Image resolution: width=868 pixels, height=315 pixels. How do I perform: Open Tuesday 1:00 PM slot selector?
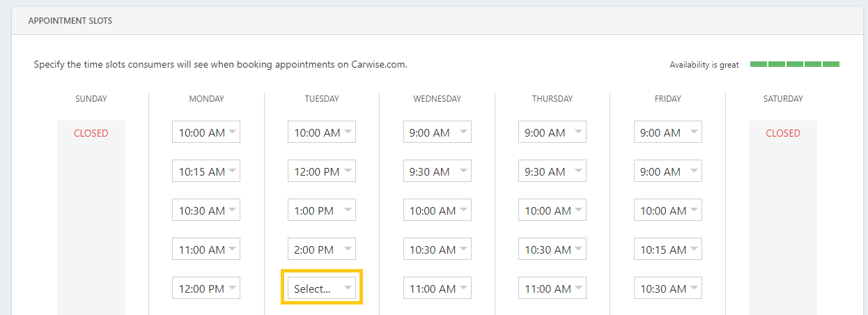tap(322, 210)
